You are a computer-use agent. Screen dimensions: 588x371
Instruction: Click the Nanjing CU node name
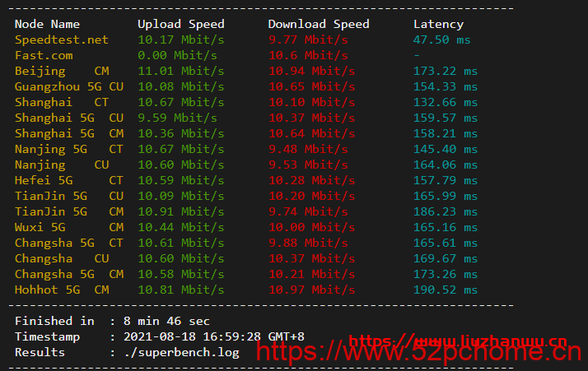point(62,165)
